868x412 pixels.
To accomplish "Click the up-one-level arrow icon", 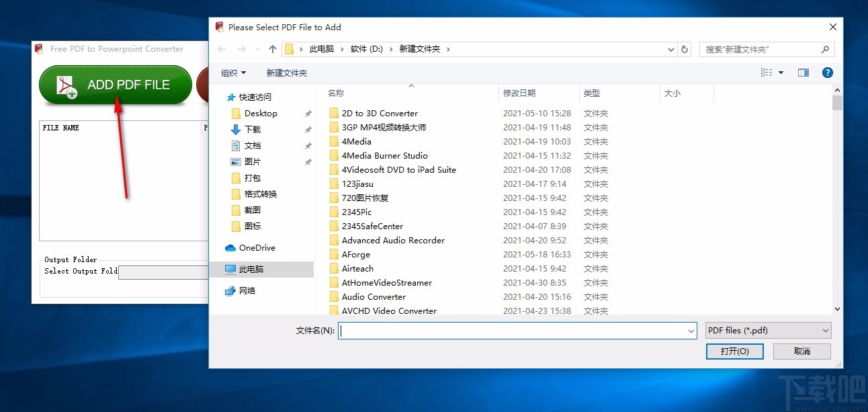I will coord(271,49).
